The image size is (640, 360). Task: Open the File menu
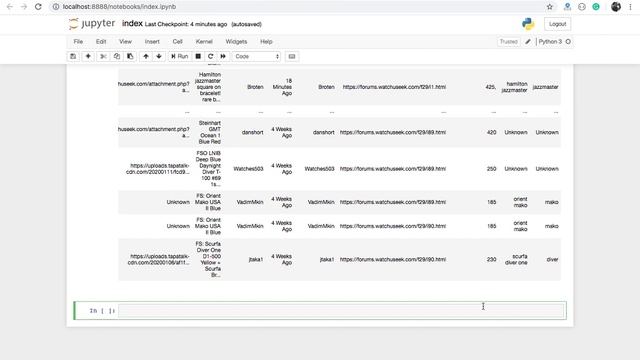(78, 42)
